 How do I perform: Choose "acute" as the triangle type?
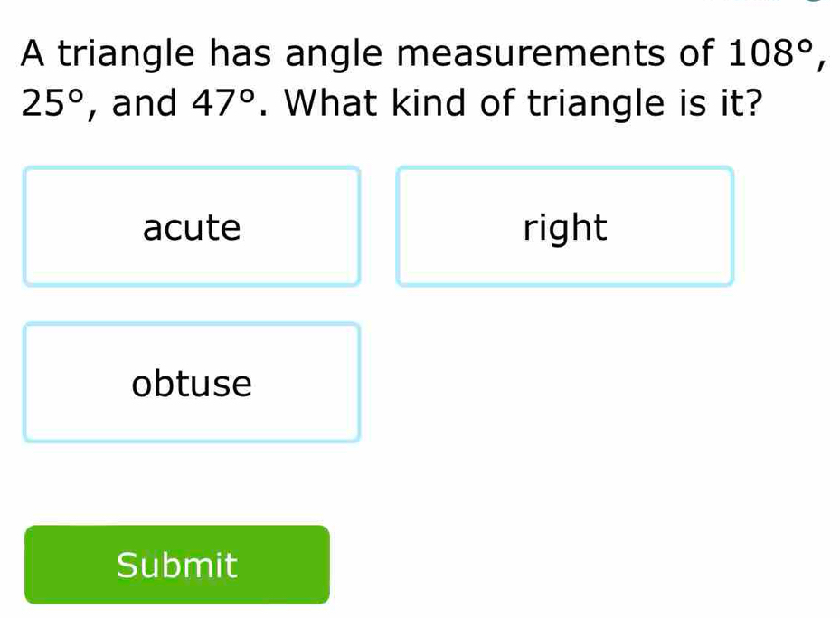[192, 226]
